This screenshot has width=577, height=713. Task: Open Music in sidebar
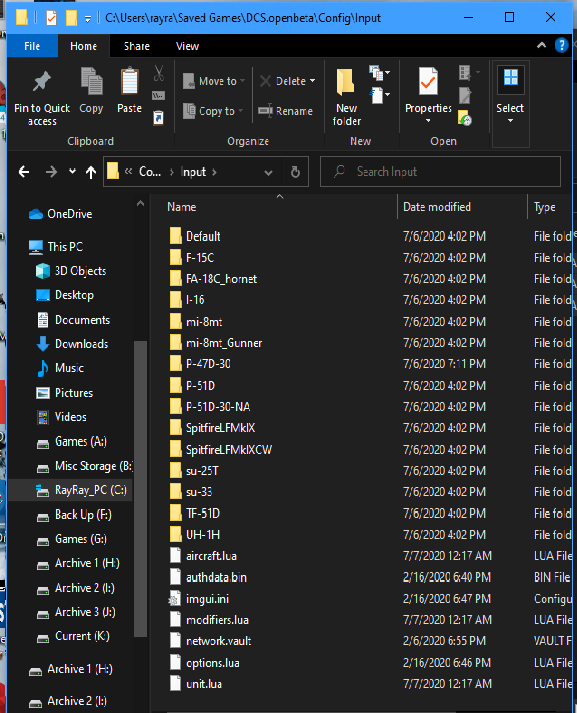click(x=60, y=368)
